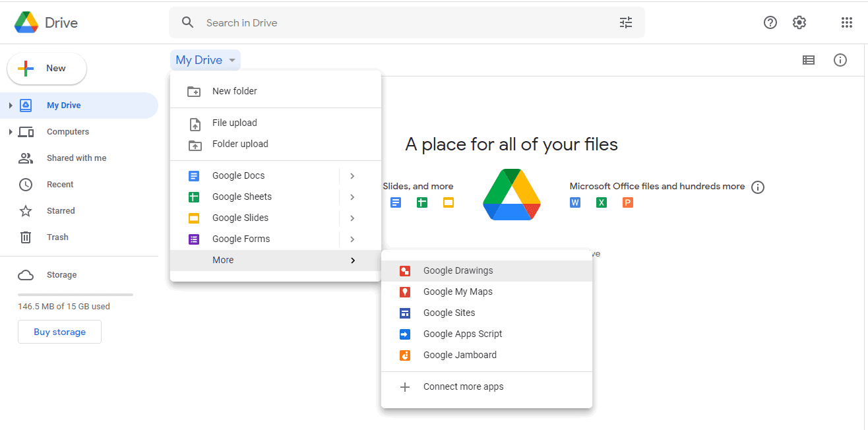
Task: Select Google Sheets to create a spreadsheet
Action: click(241, 196)
